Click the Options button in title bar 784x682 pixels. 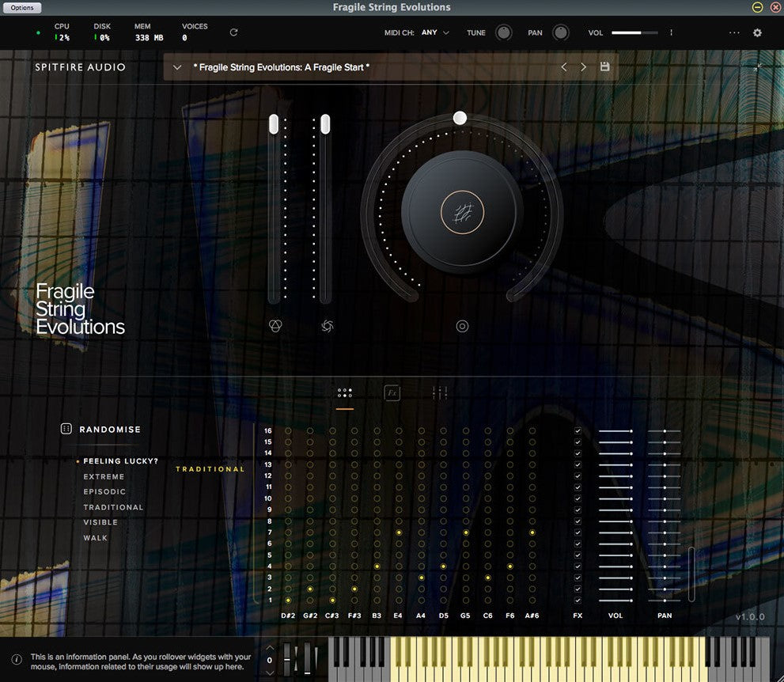[22, 8]
